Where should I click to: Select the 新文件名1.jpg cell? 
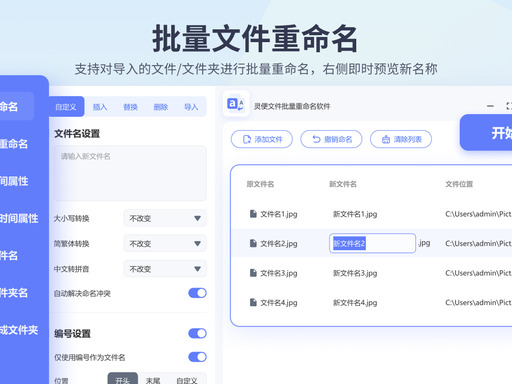tap(355, 214)
